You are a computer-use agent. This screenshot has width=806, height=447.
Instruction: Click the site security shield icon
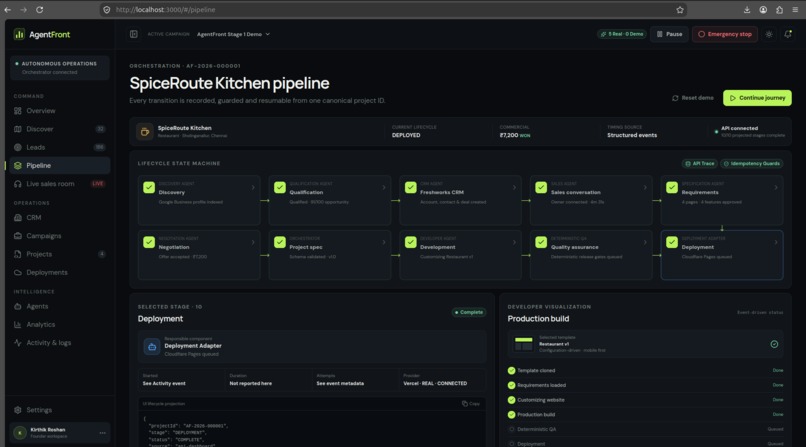tap(106, 9)
